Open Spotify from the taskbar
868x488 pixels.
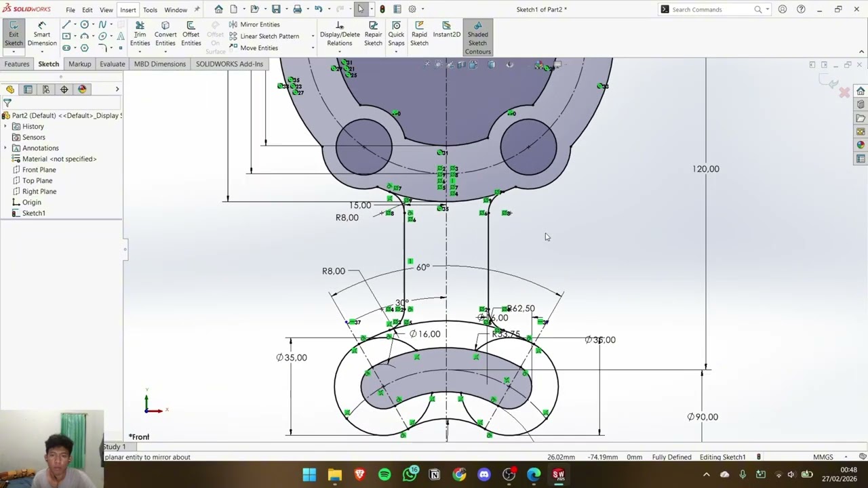pos(384,474)
